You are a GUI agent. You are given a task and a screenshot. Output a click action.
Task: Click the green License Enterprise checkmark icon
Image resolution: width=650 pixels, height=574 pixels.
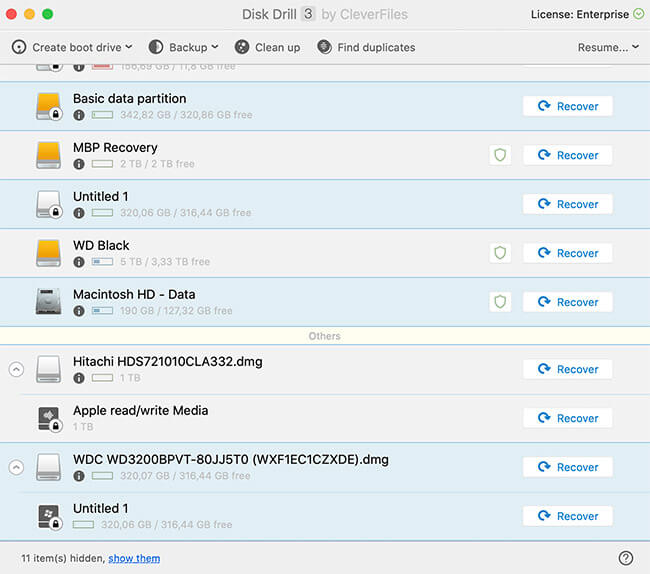pyautogui.click(x=638, y=14)
